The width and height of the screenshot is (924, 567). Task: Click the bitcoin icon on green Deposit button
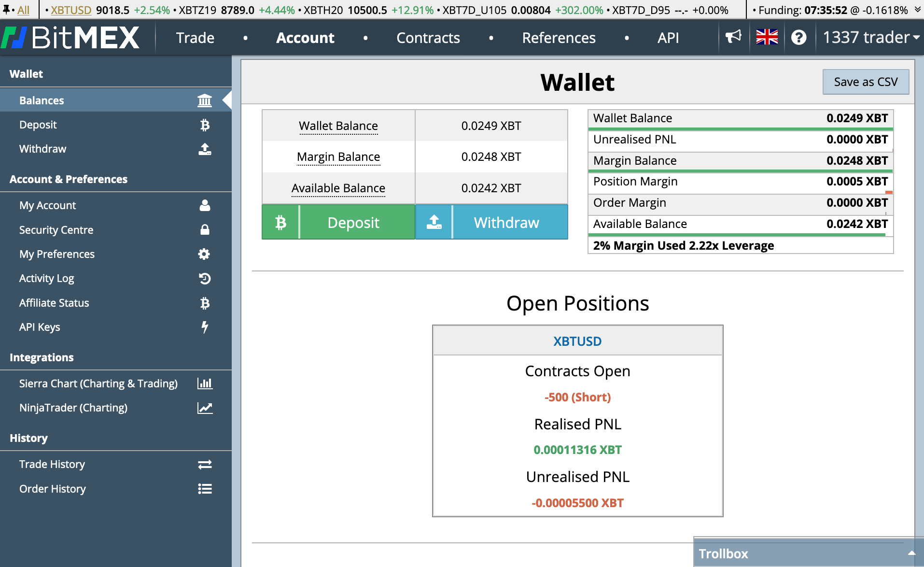(280, 222)
